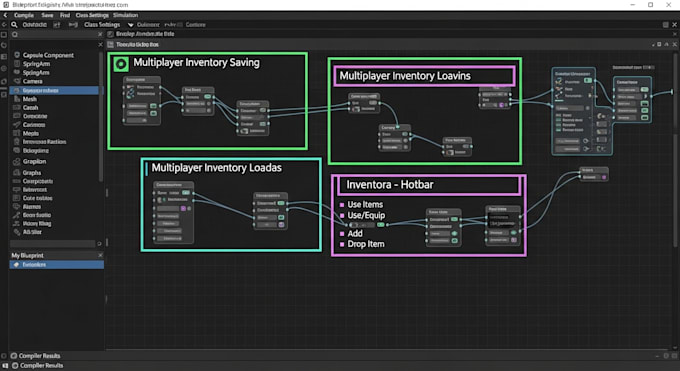Click the Compiler Results tab

tap(39, 356)
